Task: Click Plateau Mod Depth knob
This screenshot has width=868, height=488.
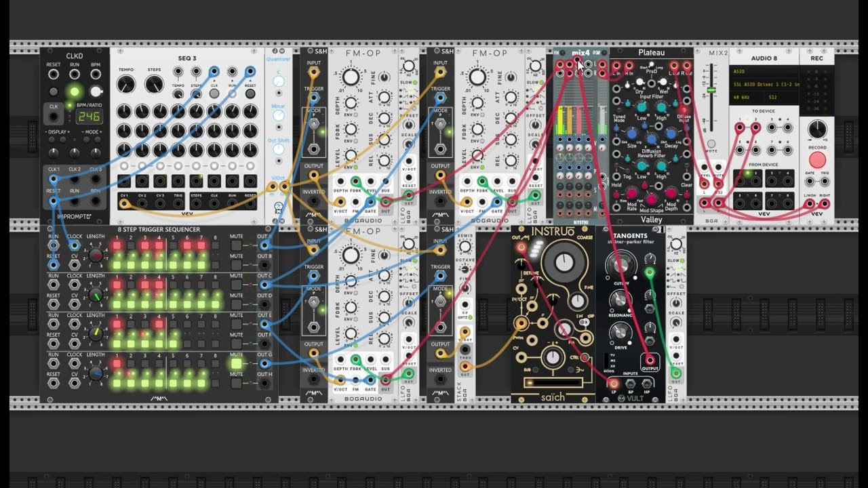Action: coord(671,194)
